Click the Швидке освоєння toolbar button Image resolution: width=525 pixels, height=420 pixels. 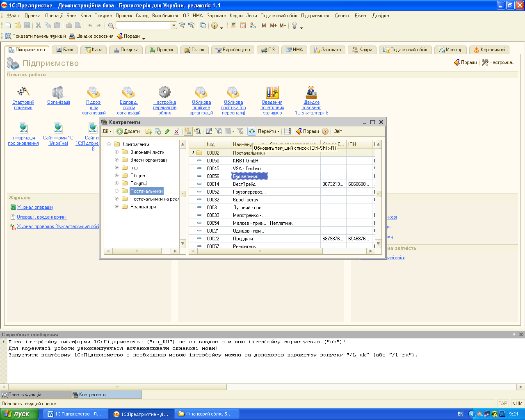pyautogui.click(x=91, y=36)
